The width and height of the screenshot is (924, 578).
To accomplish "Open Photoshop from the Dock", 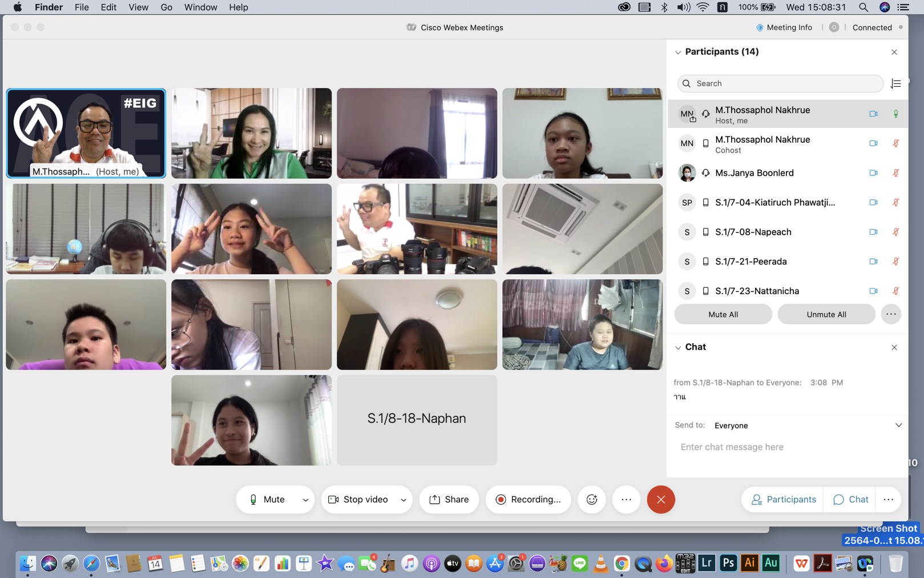I will 728,563.
